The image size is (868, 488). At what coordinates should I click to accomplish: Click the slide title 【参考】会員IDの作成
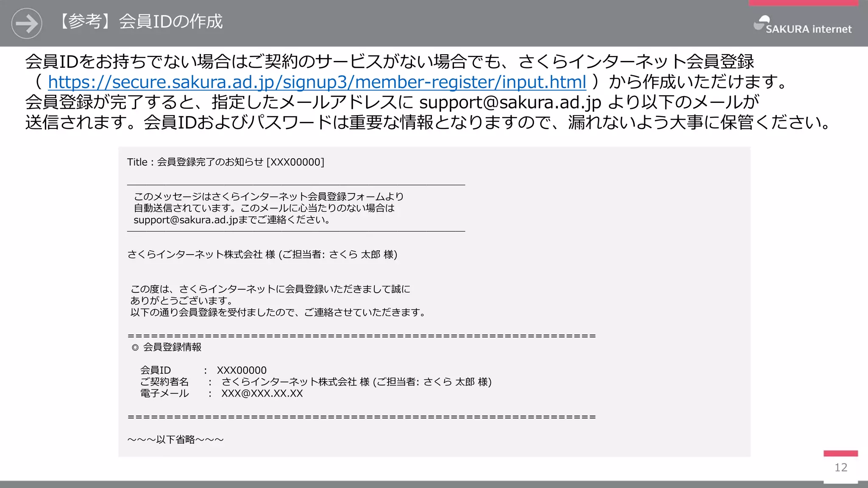(x=139, y=22)
